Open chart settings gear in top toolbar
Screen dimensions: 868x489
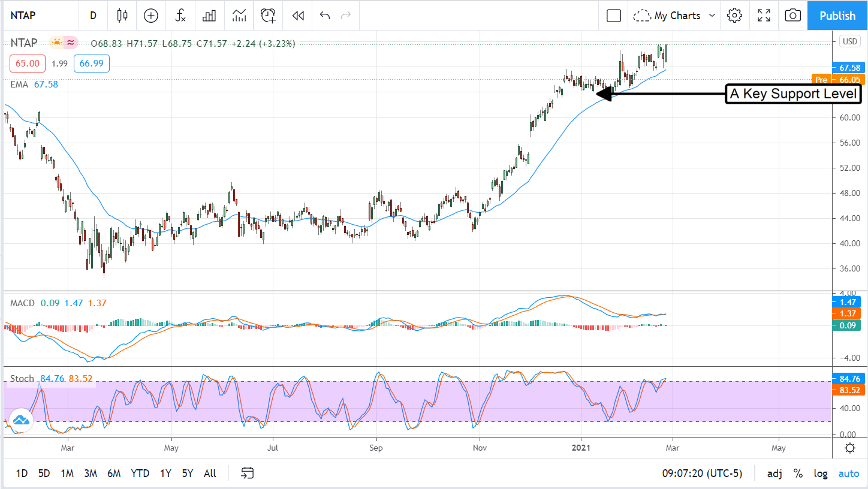pos(734,16)
